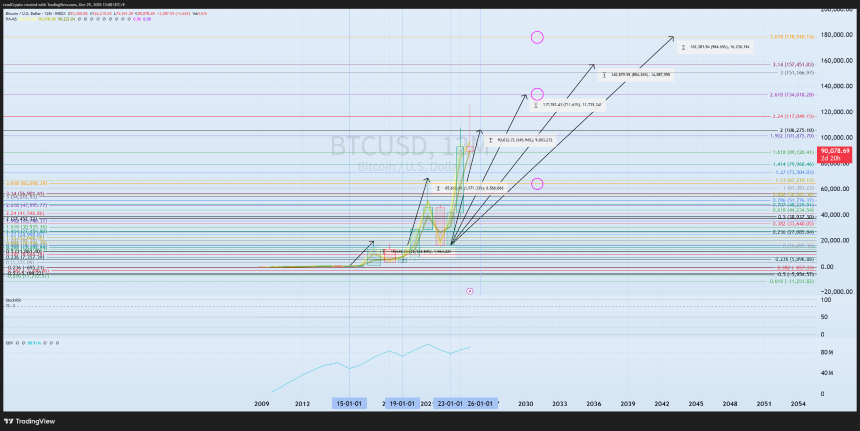Click the measurement label under the 2.618 circle
860x431 pixels.
(x=568, y=104)
